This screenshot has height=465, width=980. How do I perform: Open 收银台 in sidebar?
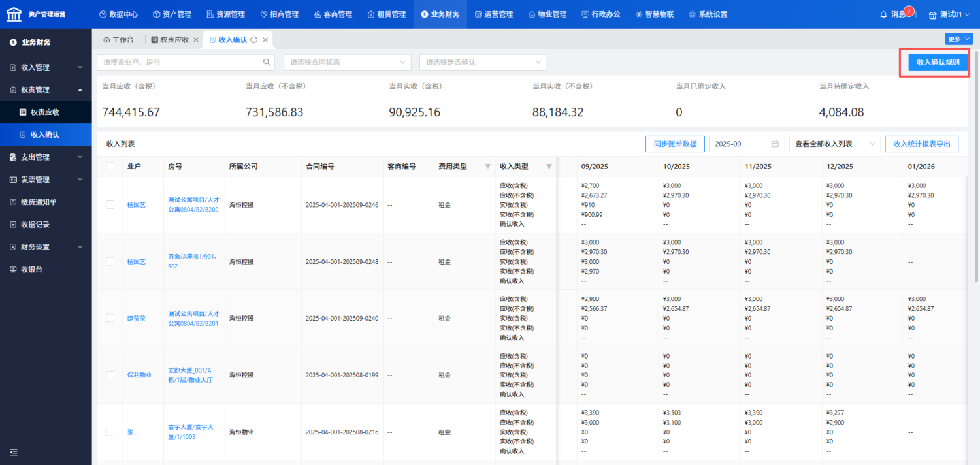click(x=46, y=269)
